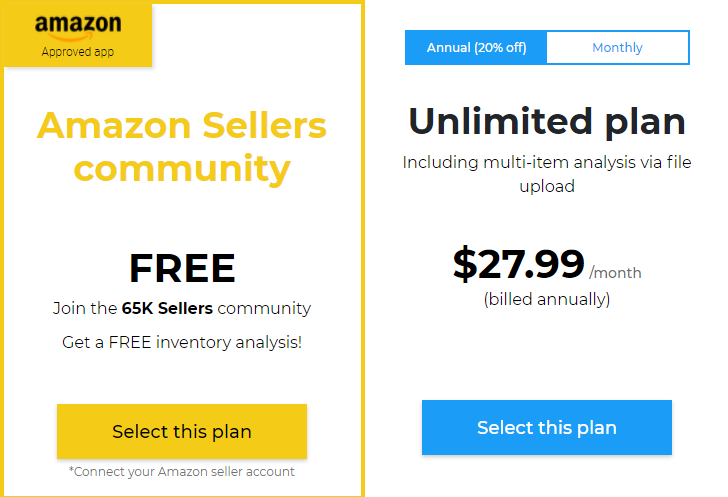Click the Get a FREE inventory analysis text
The image size is (728, 497).
(182, 342)
